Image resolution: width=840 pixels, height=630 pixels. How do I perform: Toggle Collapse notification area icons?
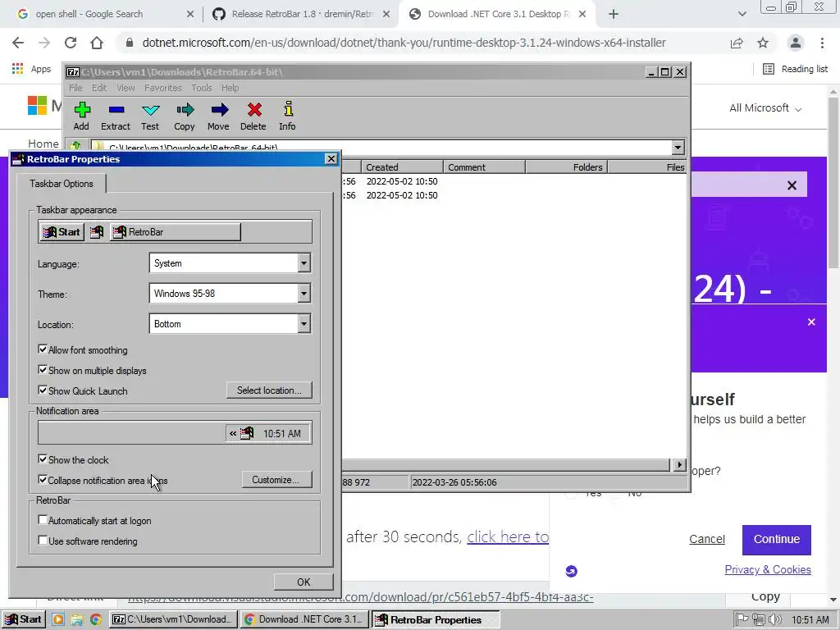coord(43,479)
